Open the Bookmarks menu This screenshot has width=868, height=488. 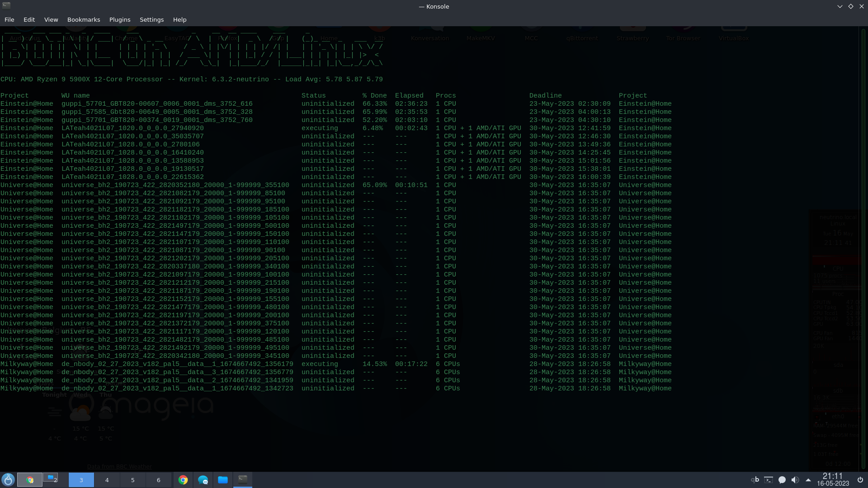(x=84, y=19)
